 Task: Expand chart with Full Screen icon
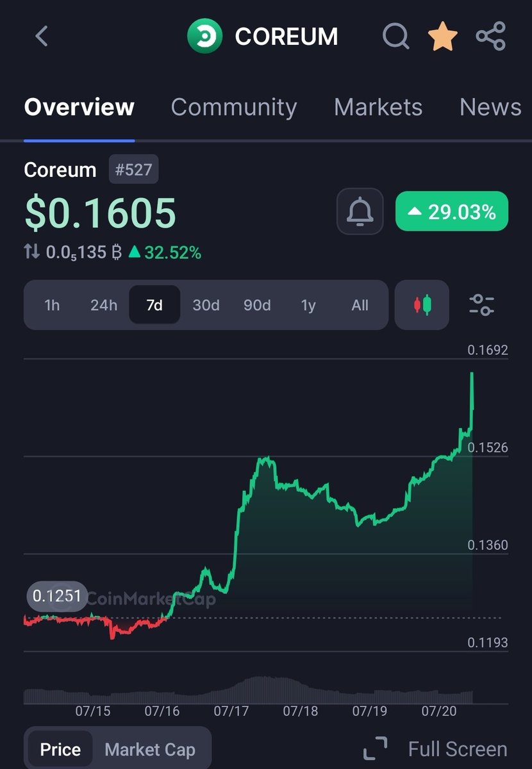point(375,748)
